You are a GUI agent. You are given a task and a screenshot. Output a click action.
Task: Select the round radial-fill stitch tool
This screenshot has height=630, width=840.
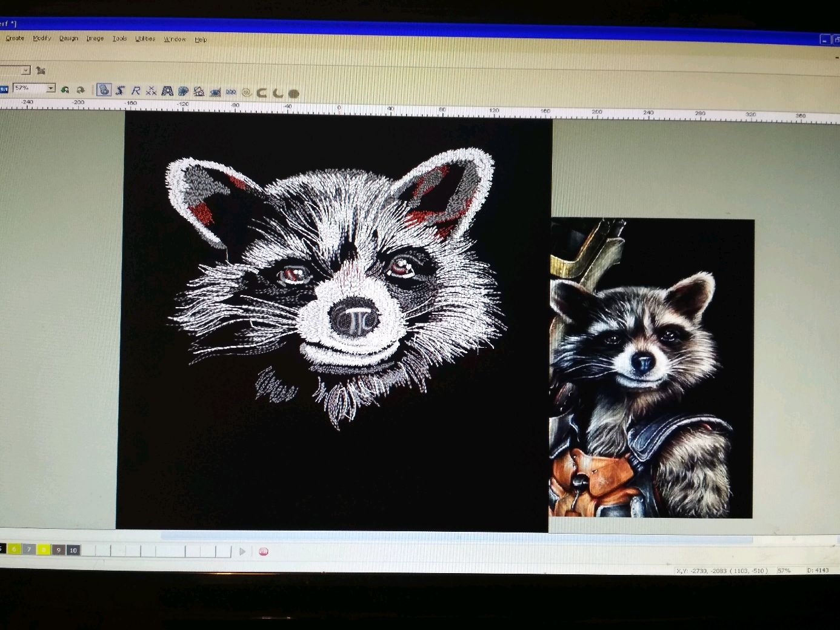(x=183, y=91)
